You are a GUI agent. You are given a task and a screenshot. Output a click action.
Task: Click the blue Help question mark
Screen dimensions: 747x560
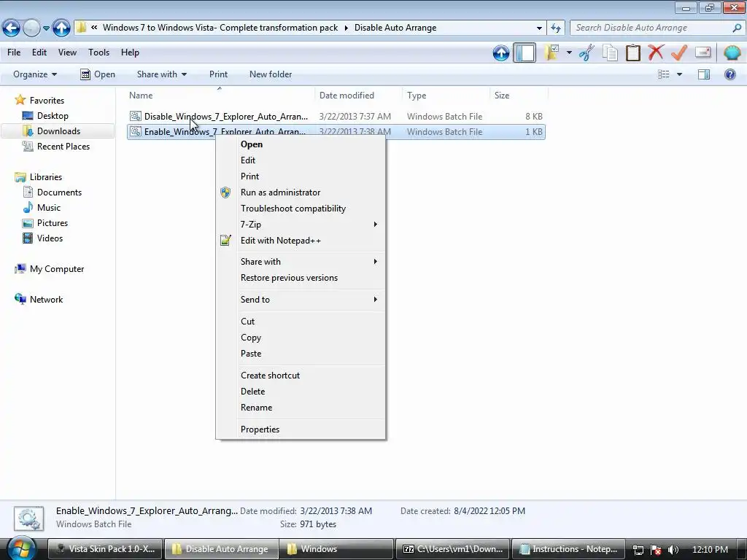point(729,74)
